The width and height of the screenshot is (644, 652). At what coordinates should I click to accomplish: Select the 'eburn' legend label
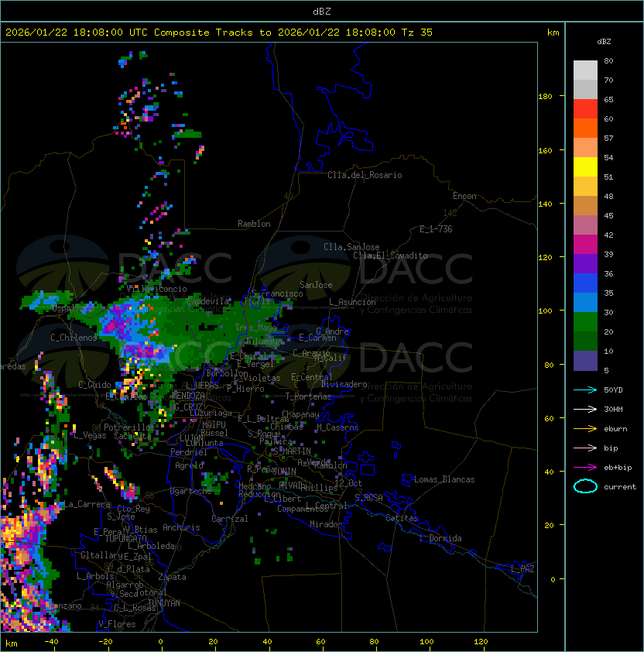point(615,429)
